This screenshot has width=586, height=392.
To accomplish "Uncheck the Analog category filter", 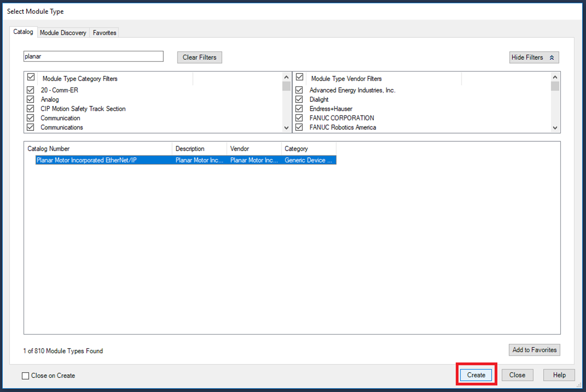I will 31,100.
